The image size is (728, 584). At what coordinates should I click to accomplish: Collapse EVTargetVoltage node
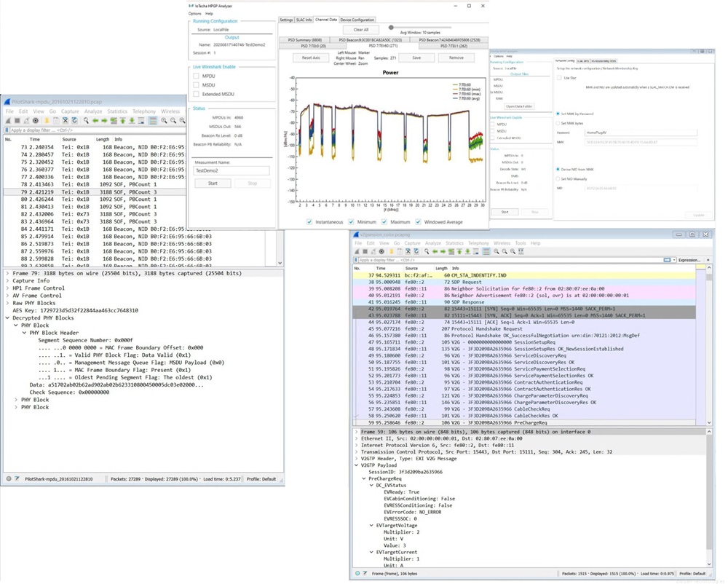click(371, 526)
